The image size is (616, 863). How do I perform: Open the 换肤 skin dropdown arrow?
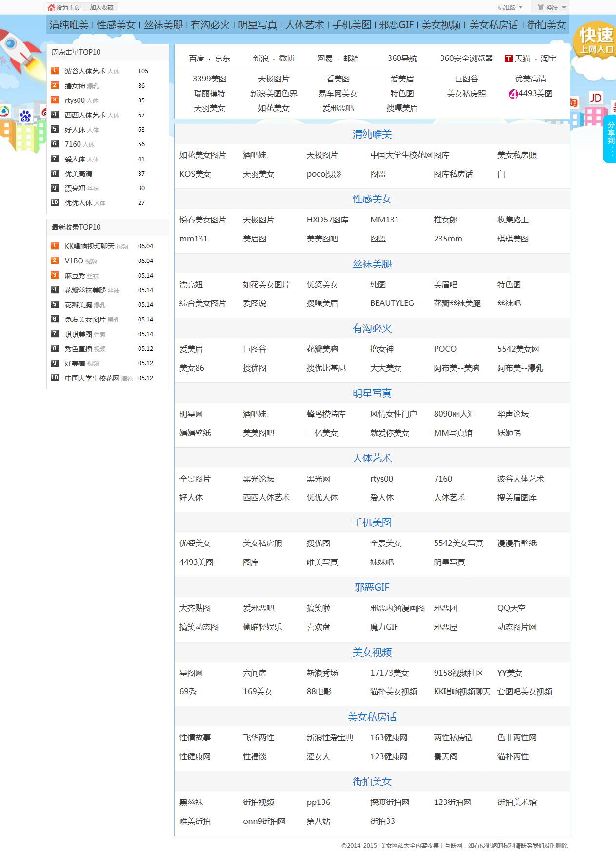click(x=564, y=7)
